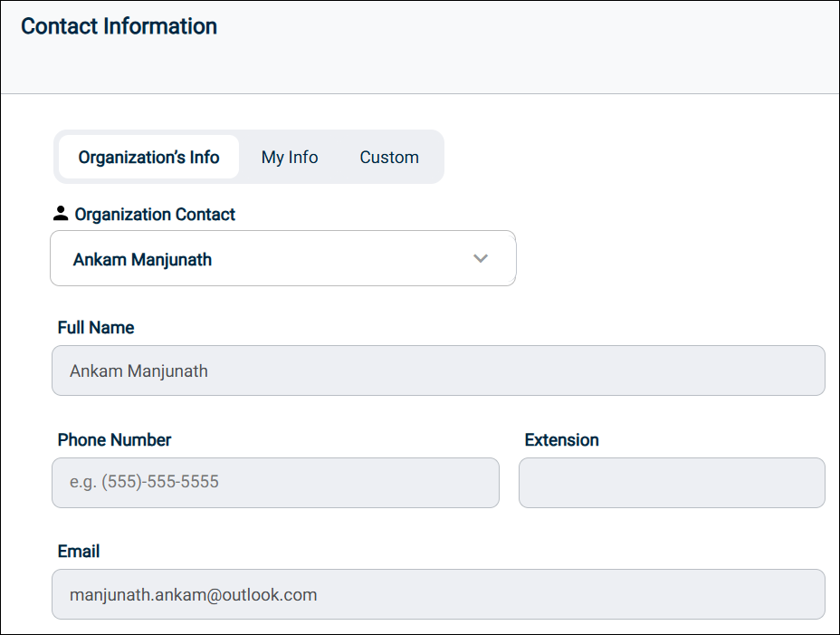840x635 pixels.
Task: Click the Full Name label
Action: click(x=96, y=328)
